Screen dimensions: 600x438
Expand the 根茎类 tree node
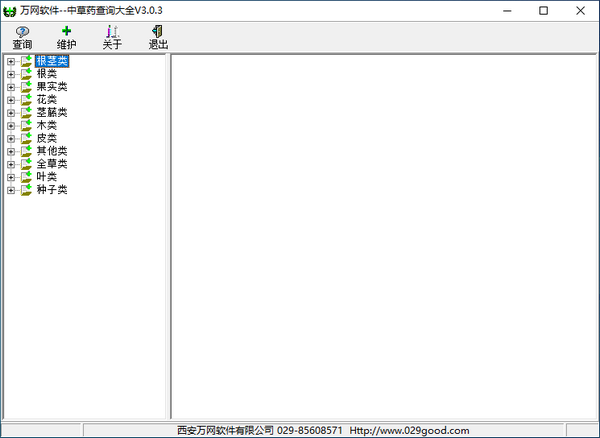pyautogui.click(x=11, y=61)
